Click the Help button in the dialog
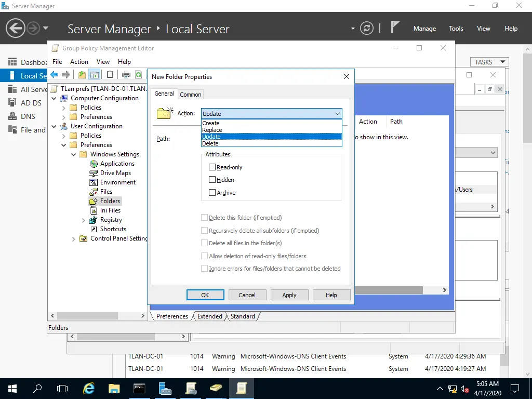Viewport: 532px width, 399px height. (x=331, y=295)
